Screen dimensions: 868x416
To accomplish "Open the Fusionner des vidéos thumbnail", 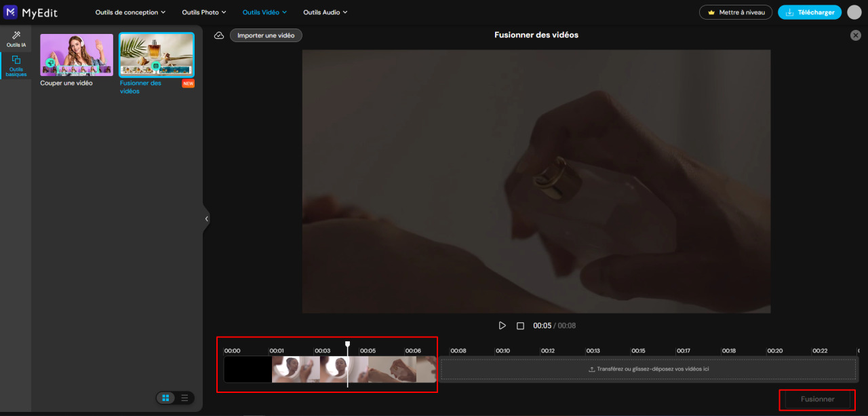I will [x=157, y=54].
